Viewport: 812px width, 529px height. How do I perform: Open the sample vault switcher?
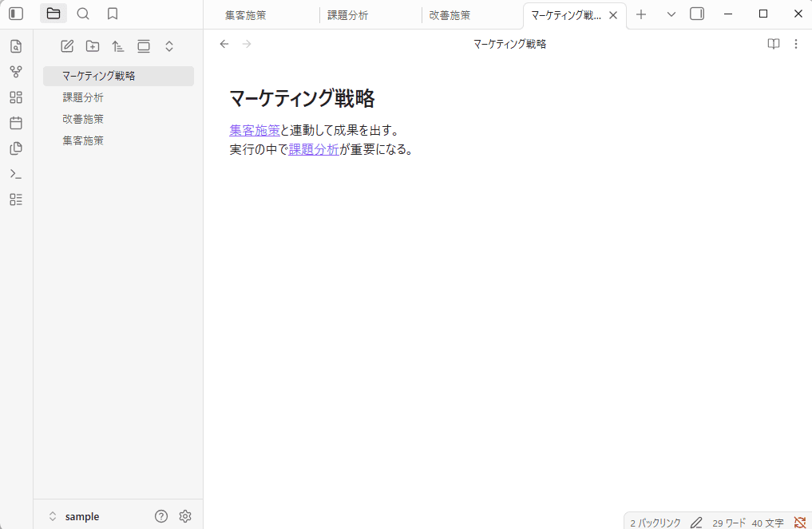pos(73,516)
